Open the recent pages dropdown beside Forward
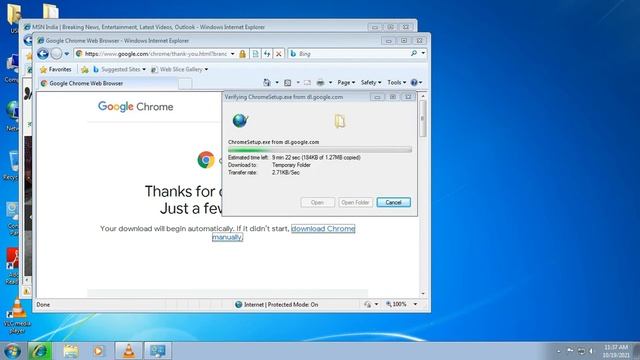This screenshot has height=360, width=640. [67, 54]
